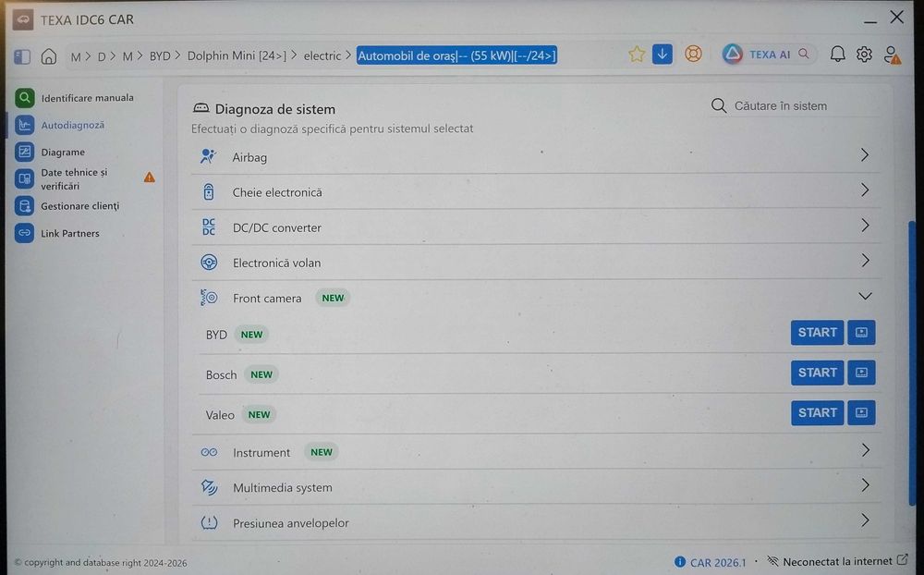Viewport: 924px width, 575px height.
Task: Add vehicle to favorites star
Action: (x=637, y=55)
